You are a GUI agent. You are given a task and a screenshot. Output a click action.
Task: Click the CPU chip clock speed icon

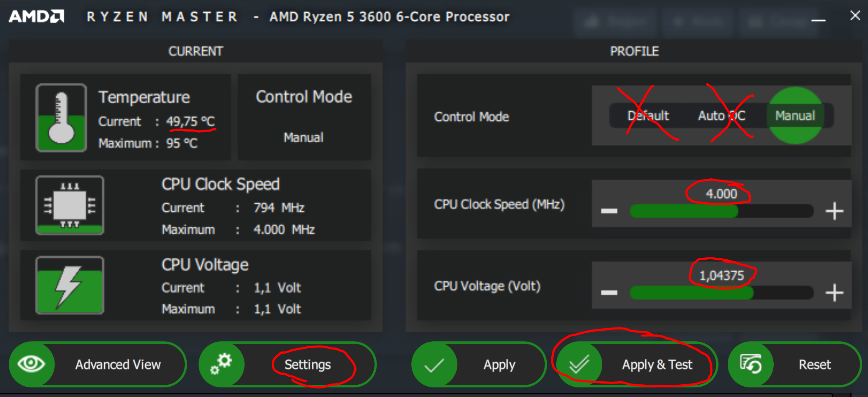[70, 205]
